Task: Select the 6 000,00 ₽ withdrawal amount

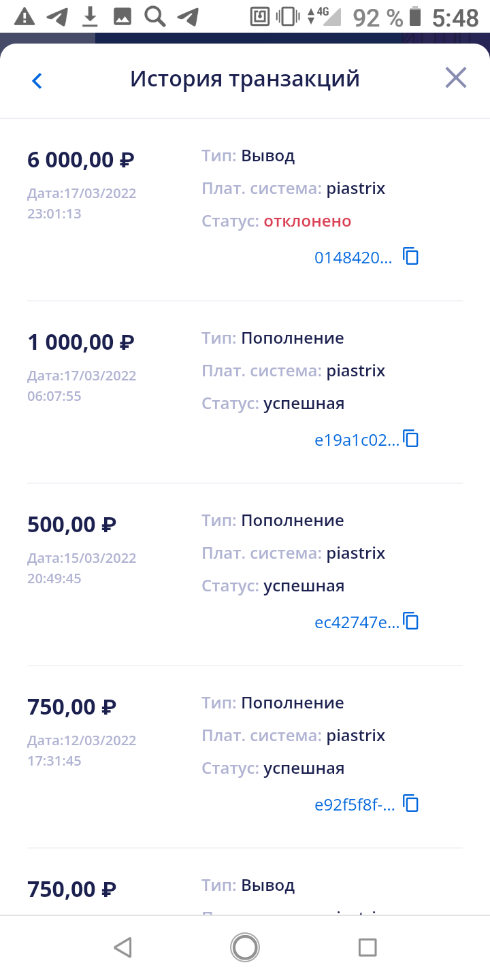Action: click(x=81, y=160)
